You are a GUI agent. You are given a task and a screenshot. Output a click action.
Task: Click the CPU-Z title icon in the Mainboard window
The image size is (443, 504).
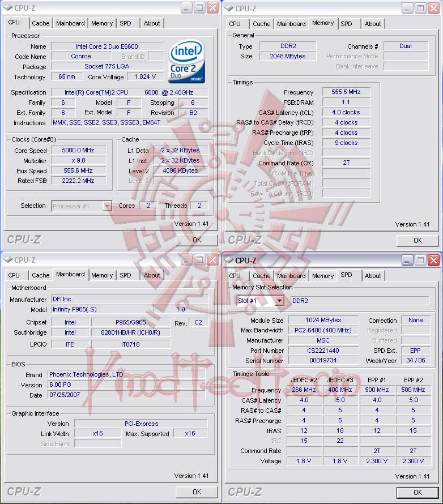[8, 259]
